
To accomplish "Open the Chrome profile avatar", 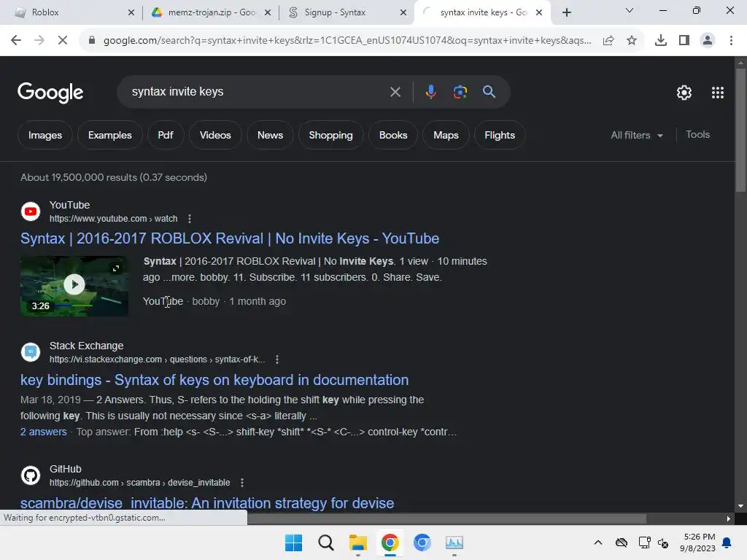I will coord(708,41).
